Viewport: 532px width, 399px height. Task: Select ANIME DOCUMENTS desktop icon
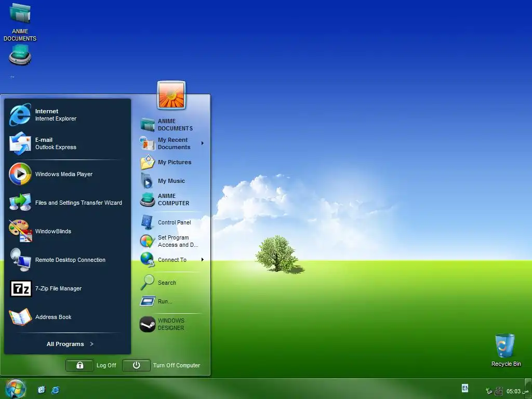(x=20, y=22)
